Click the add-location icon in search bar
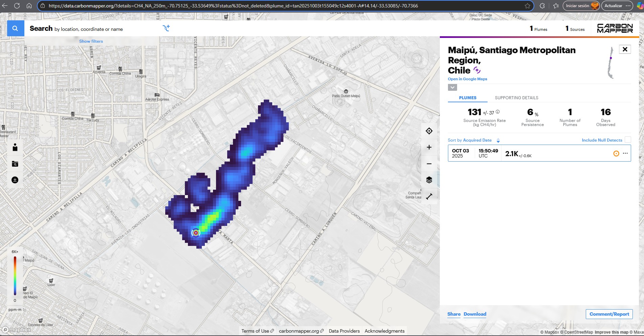 [166, 28]
